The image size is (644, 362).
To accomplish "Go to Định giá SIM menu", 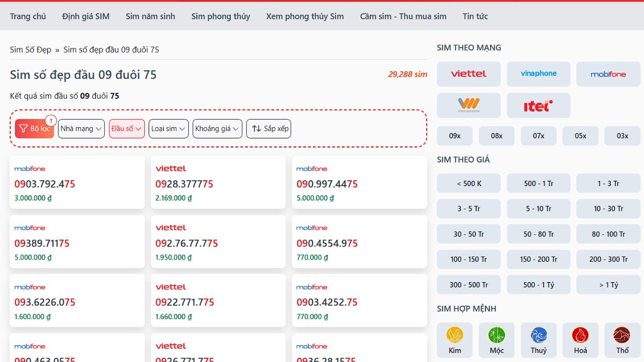I will [x=86, y=16].
